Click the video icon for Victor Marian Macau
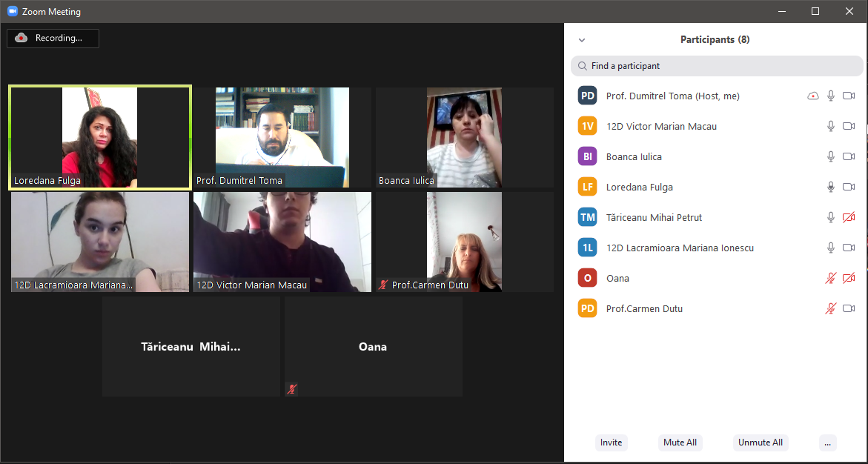 point(849,126)
